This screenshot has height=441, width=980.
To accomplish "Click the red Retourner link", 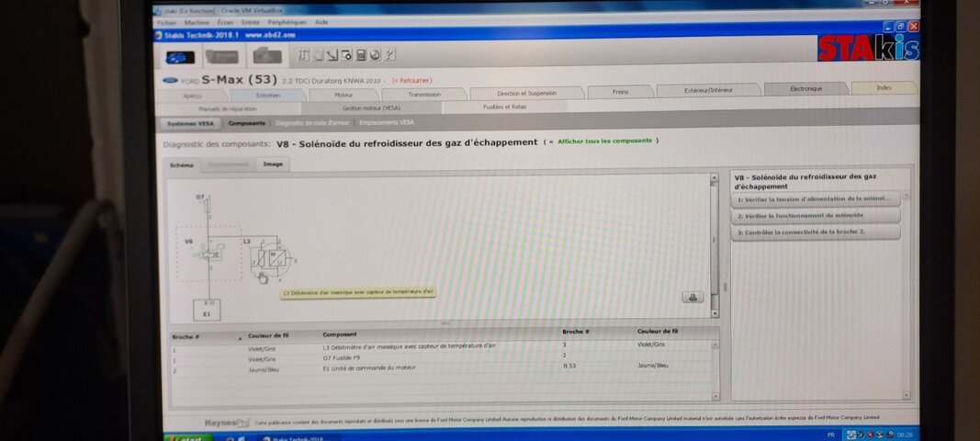I will click(x=411, y=81).
